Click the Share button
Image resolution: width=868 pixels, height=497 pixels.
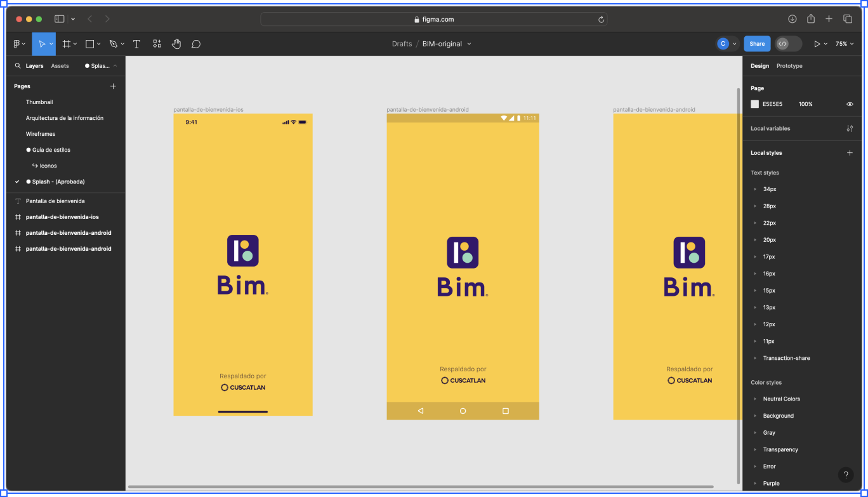[x=757, y=44]
